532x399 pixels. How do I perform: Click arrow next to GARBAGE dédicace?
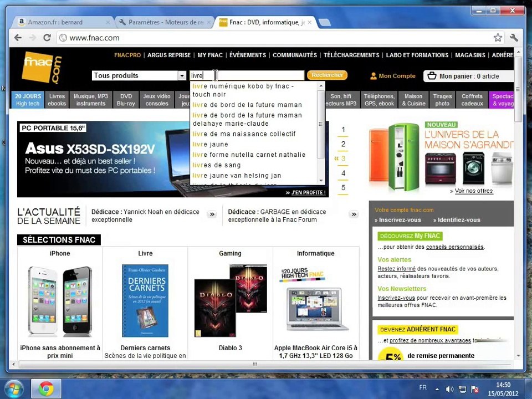point(354,214)
